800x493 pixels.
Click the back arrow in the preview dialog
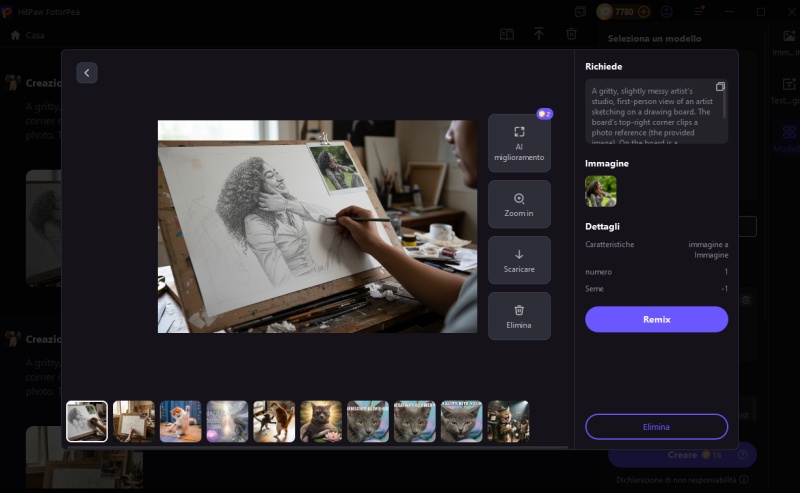tap(87, 72)
